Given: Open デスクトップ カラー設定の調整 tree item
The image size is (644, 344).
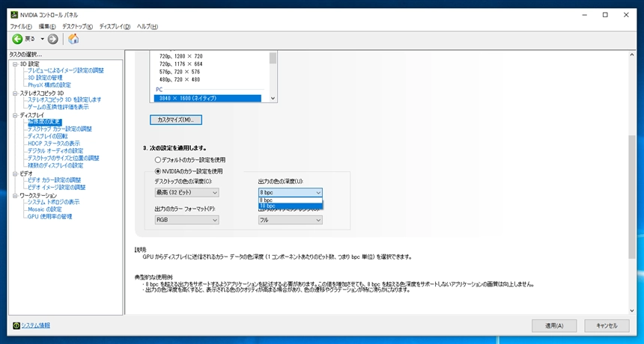Looking at the screenshot, I should (x=60, y=129).
